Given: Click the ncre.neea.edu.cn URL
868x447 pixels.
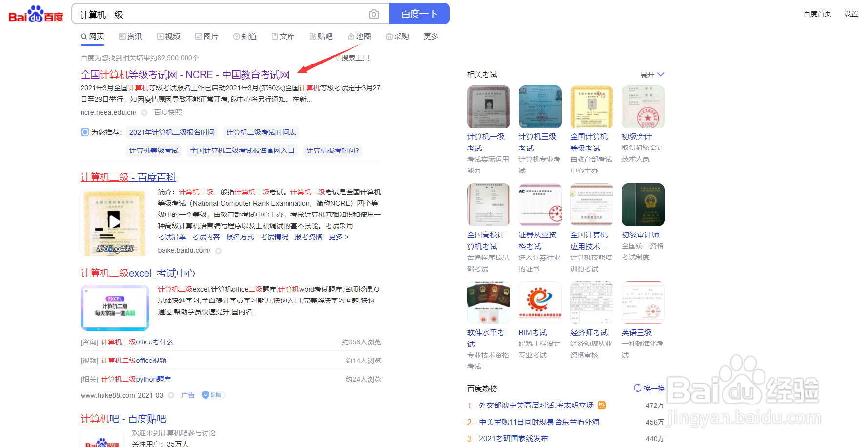Looking at the screenshot, I should click(x=108, y=112).
